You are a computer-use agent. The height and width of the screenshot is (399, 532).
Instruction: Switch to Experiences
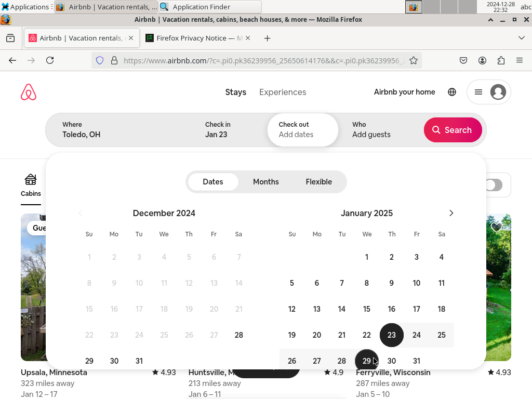click(283, 92)
